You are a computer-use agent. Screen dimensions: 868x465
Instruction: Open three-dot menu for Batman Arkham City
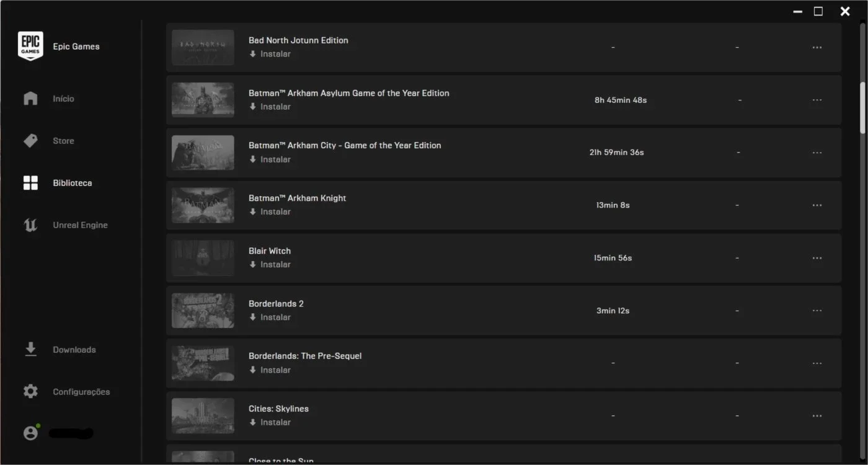click(x=817, y=153)
